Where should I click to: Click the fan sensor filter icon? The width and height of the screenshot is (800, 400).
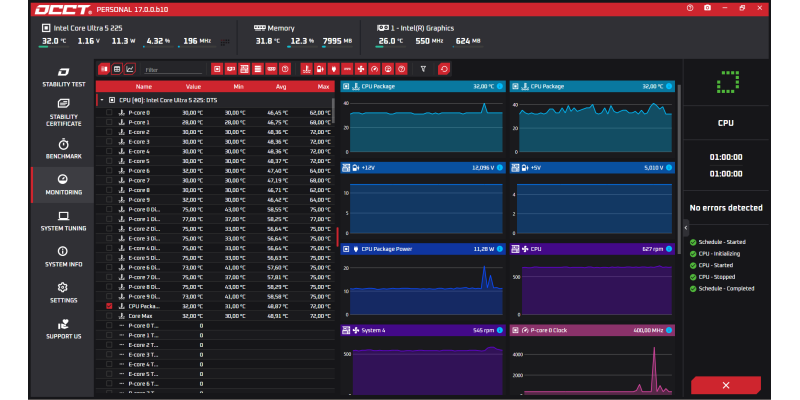tap(360, 68)
